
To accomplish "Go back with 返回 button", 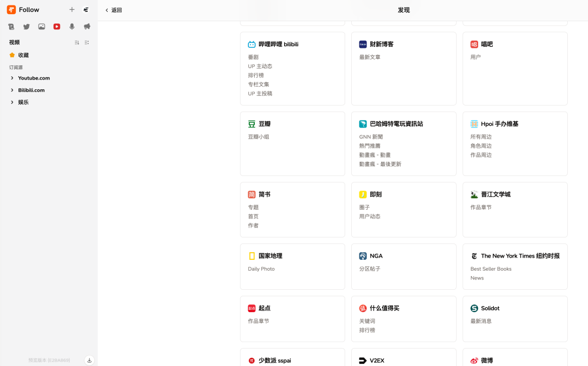I will pos(114,10).
